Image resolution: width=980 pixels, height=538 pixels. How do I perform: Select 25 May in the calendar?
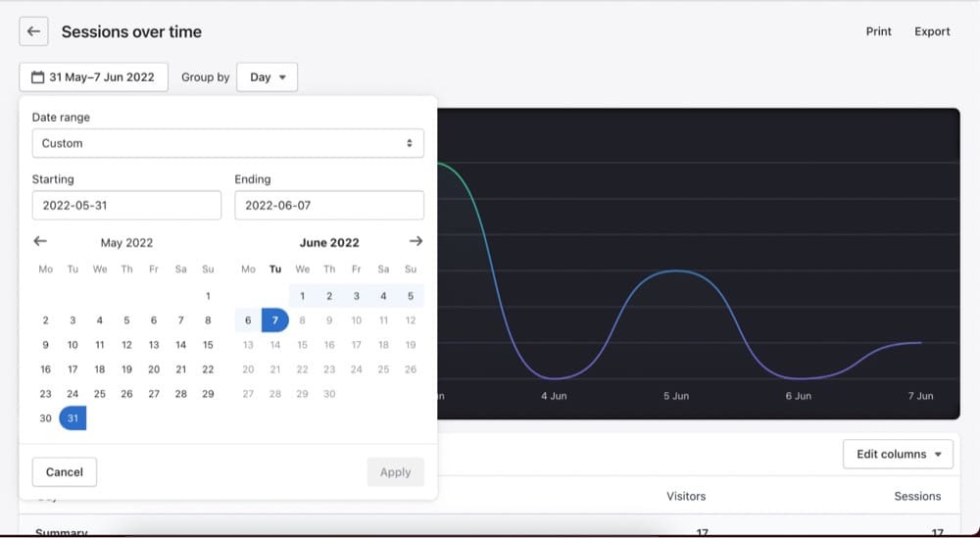pyautogui.click(x=99, y=394)
